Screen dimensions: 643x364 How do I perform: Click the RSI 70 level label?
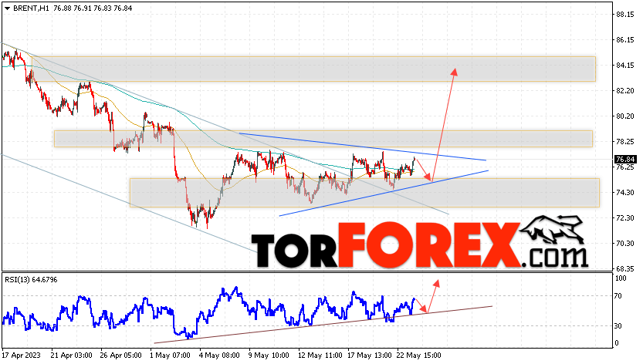[619, 296]
